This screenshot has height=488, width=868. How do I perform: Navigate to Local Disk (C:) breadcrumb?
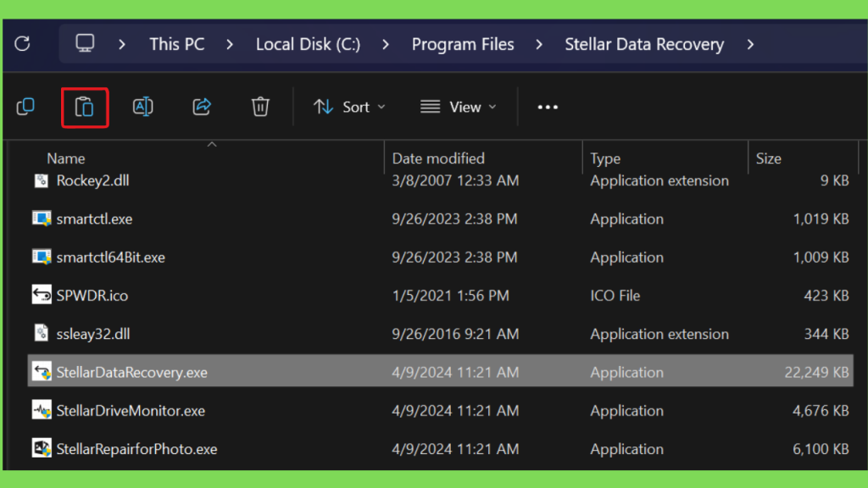click(x=308, y=44)
